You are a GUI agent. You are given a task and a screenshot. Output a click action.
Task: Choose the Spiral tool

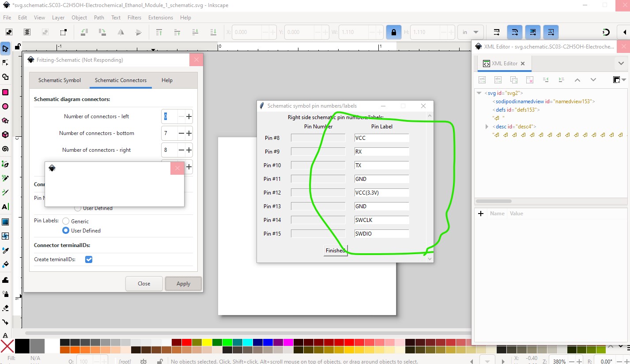[5, 149]
